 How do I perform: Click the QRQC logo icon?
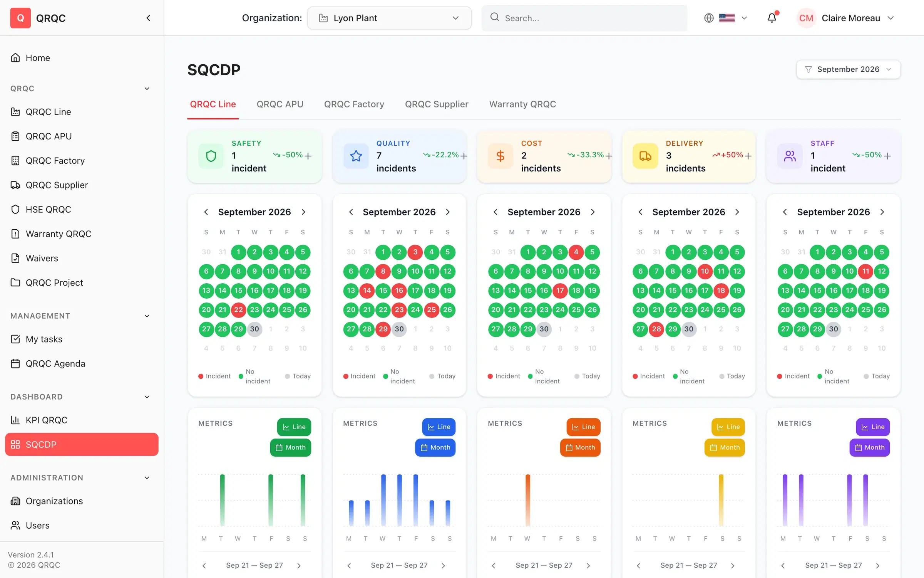[x=20, y=18]
